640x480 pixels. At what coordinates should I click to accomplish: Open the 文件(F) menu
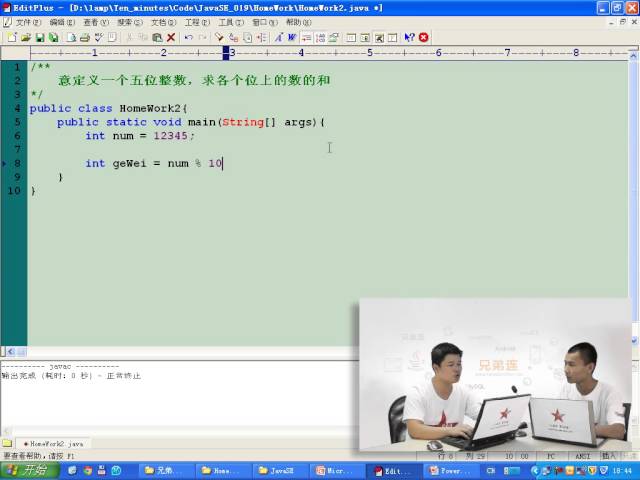[x=28, y=22]
